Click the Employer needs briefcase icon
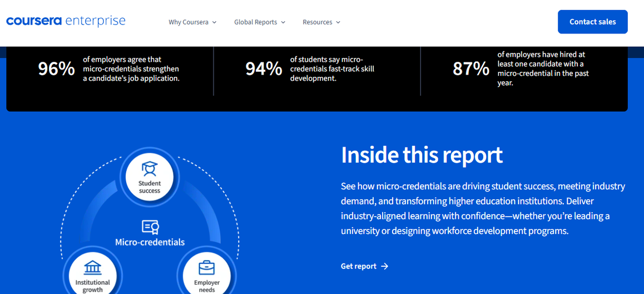Screen dimensions: 644x294 206,268
